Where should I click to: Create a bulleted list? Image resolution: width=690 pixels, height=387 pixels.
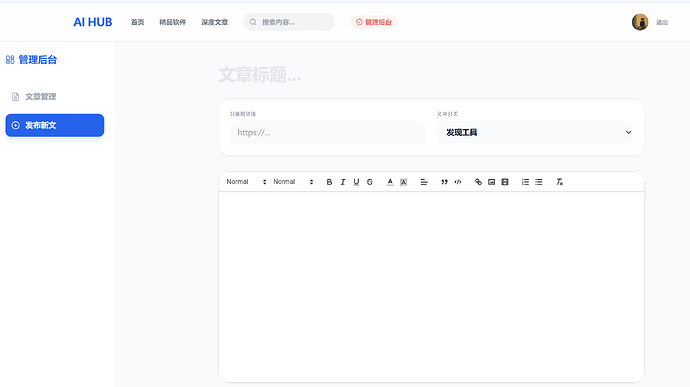(x=539, y=182)
